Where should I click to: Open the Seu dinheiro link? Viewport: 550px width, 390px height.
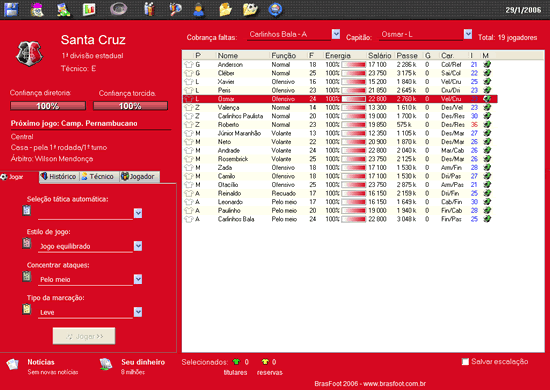(143, 362)
